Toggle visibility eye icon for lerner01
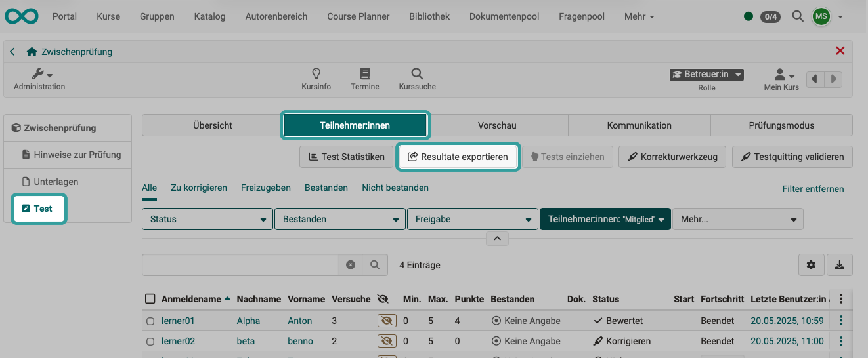 click(386, 321)
